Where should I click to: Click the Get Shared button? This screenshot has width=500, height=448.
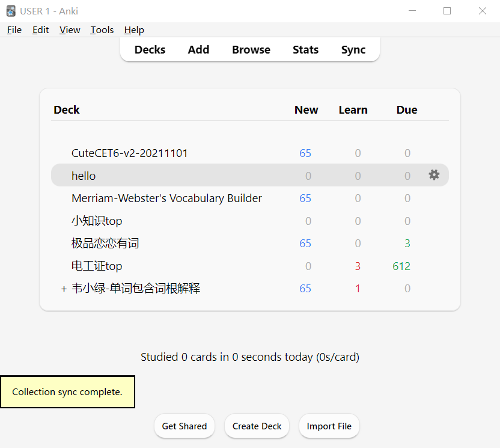(184, 426)
